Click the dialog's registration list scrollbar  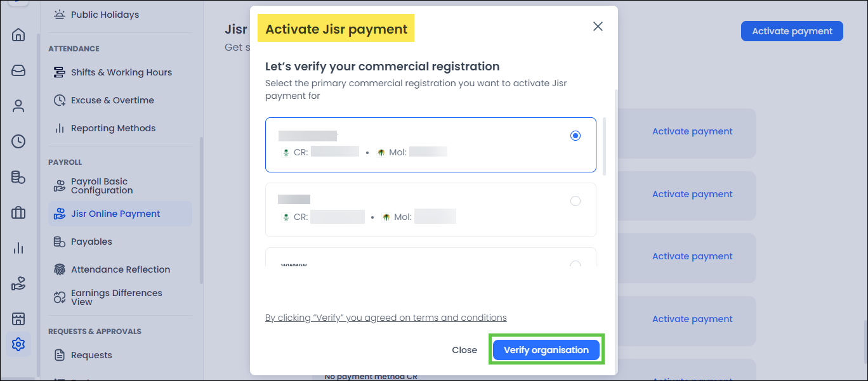pyautogui.click(x=604, y=146)
